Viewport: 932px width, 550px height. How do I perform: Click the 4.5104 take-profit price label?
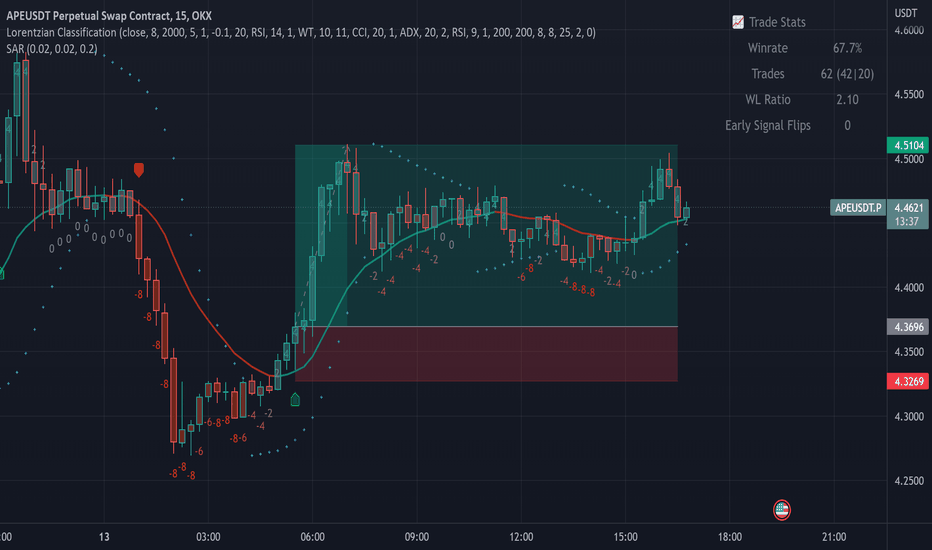click(908, 145)
